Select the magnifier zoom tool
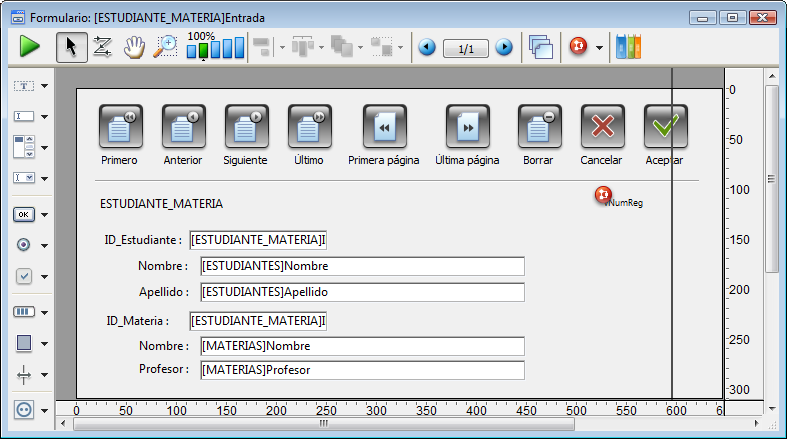The width and height of the screenshot is (787, 439). (x=164, y=47)
